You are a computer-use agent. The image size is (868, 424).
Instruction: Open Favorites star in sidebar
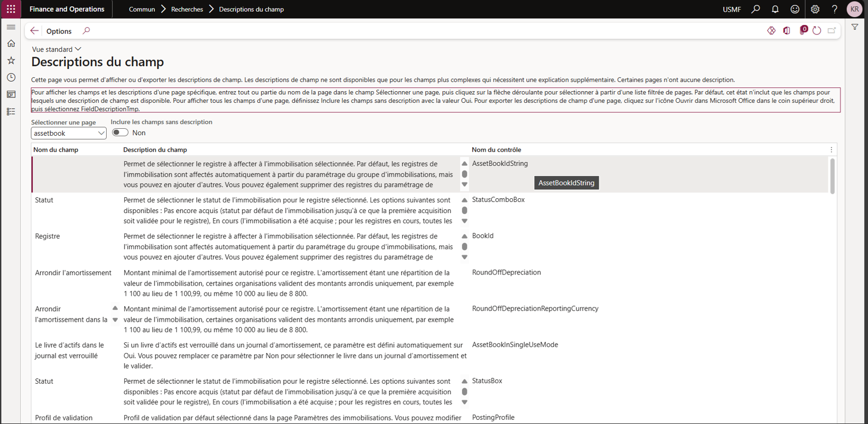pyautogui.click(x=11, y=60)
